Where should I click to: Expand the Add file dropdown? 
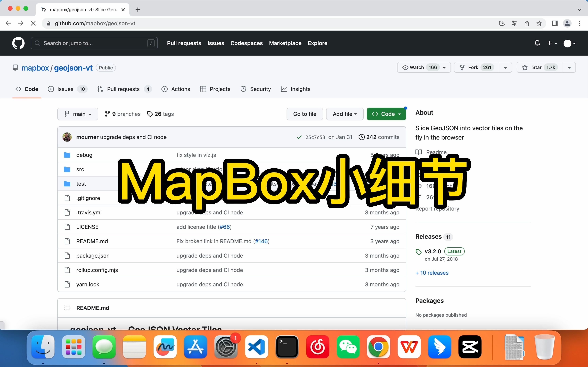[x=345, y=114]
